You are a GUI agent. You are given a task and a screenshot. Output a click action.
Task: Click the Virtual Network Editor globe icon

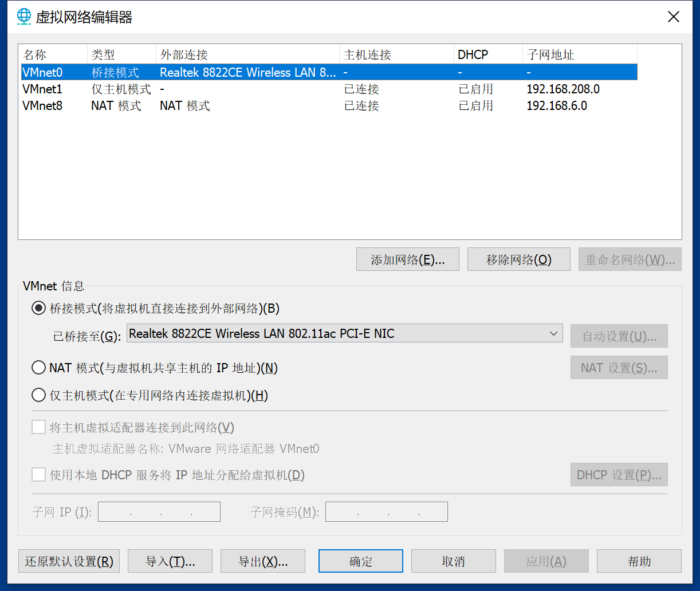pyautogui.click(x=24, y=16)
